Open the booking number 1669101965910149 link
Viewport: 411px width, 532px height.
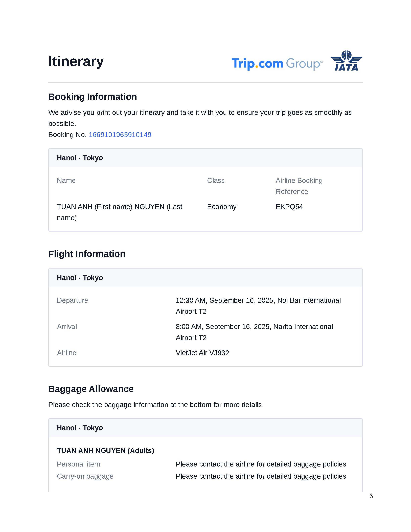coord(120,135)
